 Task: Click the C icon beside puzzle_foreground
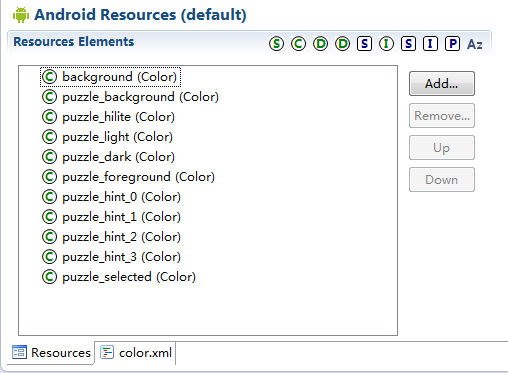click(x=49, y=177)
